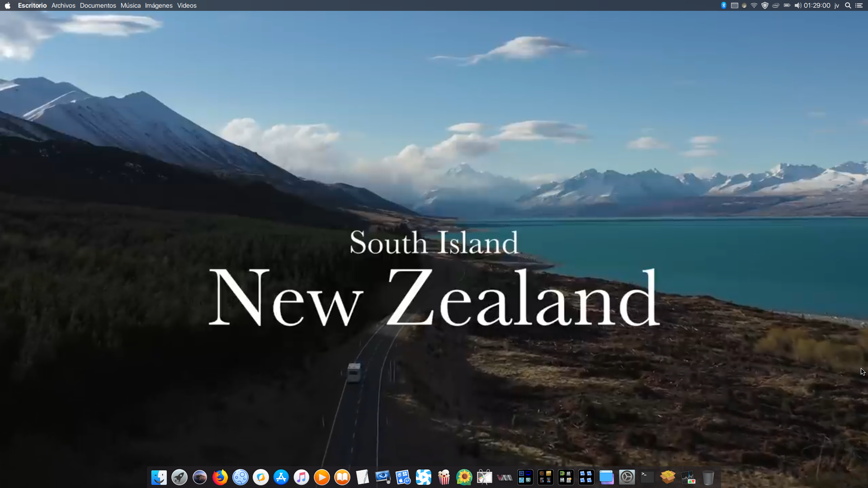The width and height of the screenshot is (868, 488).
Task: Open the eye image viewer icon
Action: point(383,477)
